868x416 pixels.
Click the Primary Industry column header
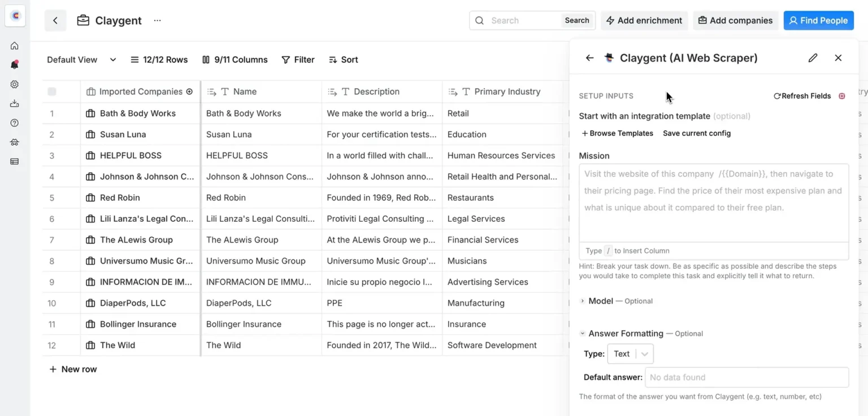tap(502, 91)
